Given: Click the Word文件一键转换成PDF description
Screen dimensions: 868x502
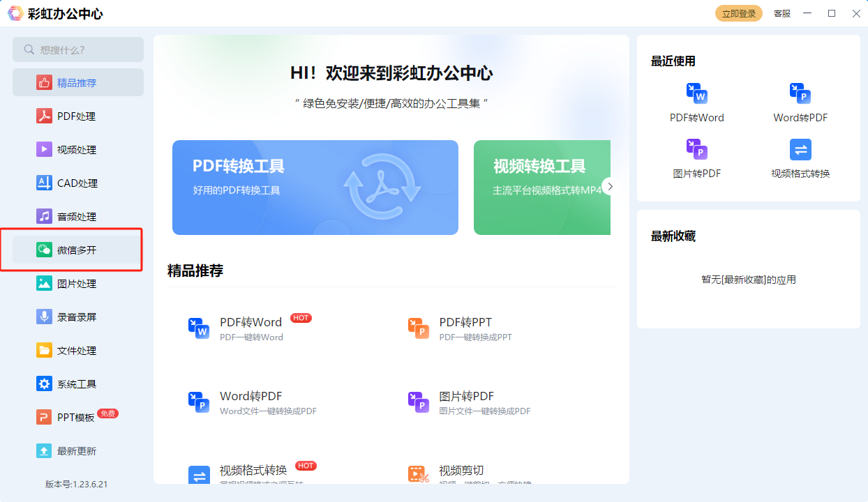Looking at the screenshot, I should click(x=269, y=411).
